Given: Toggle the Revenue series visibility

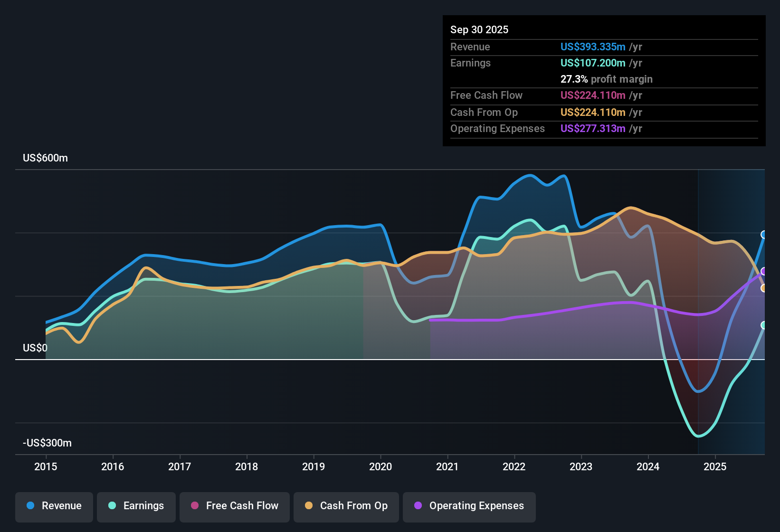Looking at the screenshot, I should [54, 506].
